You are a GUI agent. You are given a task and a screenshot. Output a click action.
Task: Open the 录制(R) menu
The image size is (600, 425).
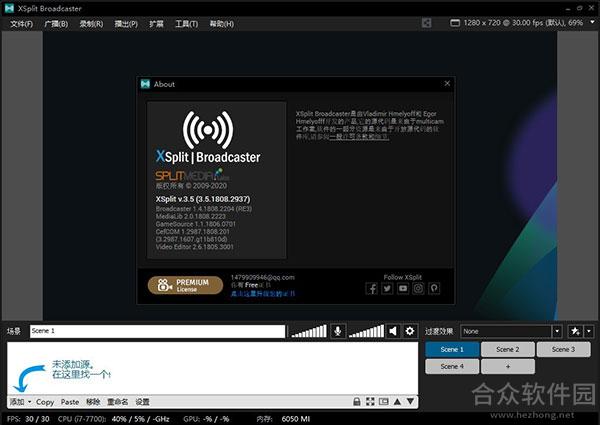91,24
